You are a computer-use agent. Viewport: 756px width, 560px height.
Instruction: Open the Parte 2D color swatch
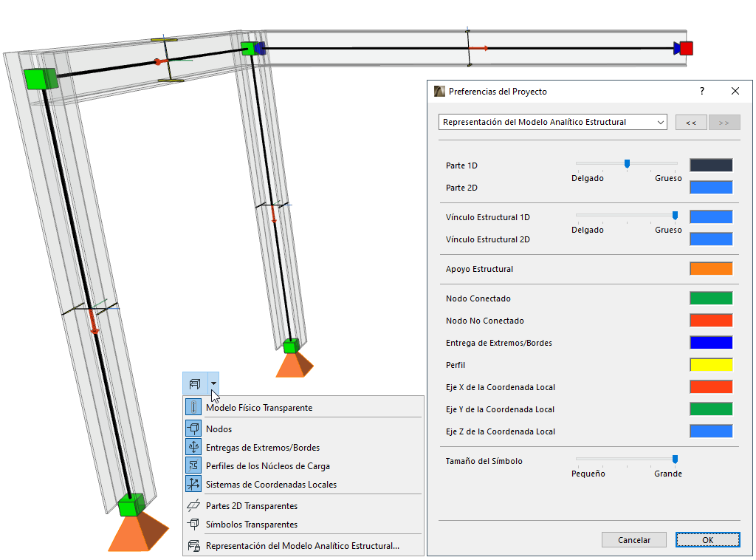[x=711, y=187]
